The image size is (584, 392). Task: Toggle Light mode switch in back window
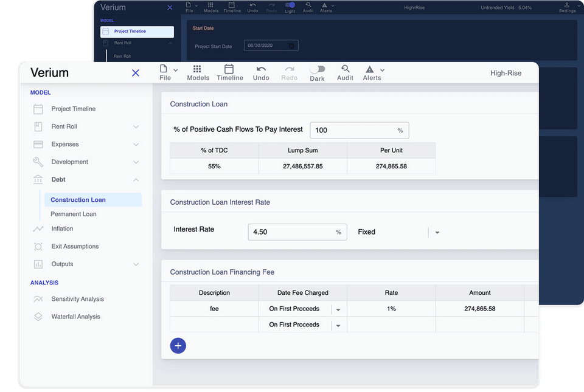(x=290, y=5)
